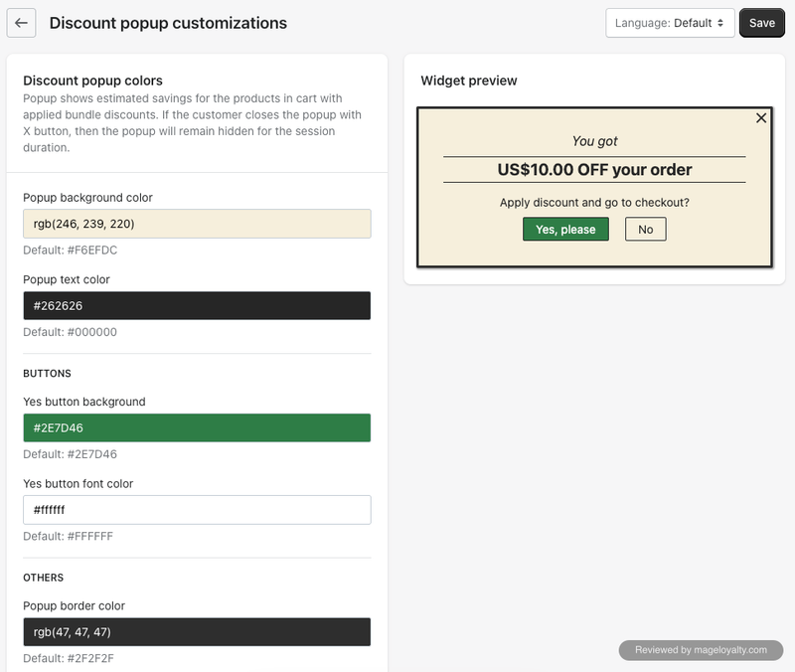Select 'Apply discount and go to checkout?' text
The width and height of the screenshot is (795, 672).
(x=594, y=203)
